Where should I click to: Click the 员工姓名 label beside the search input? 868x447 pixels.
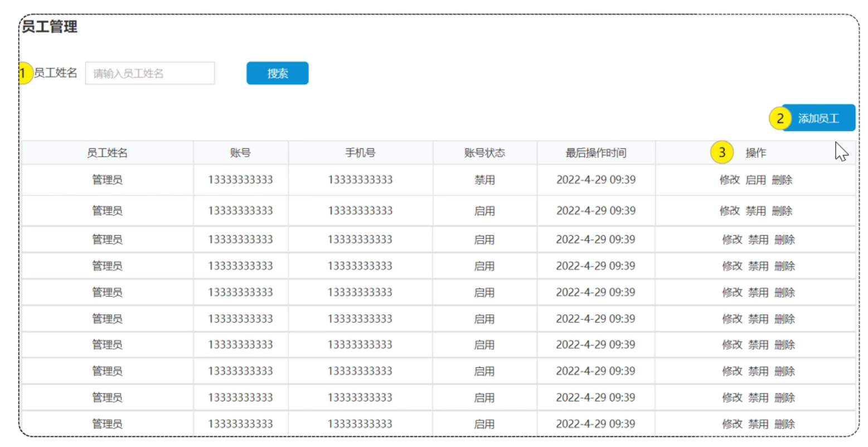point(55,72)
